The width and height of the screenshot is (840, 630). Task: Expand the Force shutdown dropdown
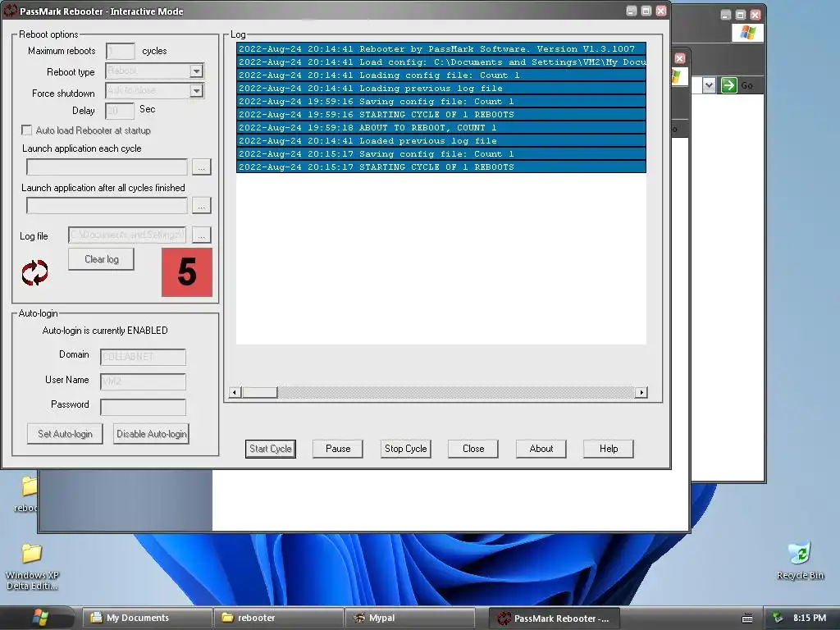197,91
